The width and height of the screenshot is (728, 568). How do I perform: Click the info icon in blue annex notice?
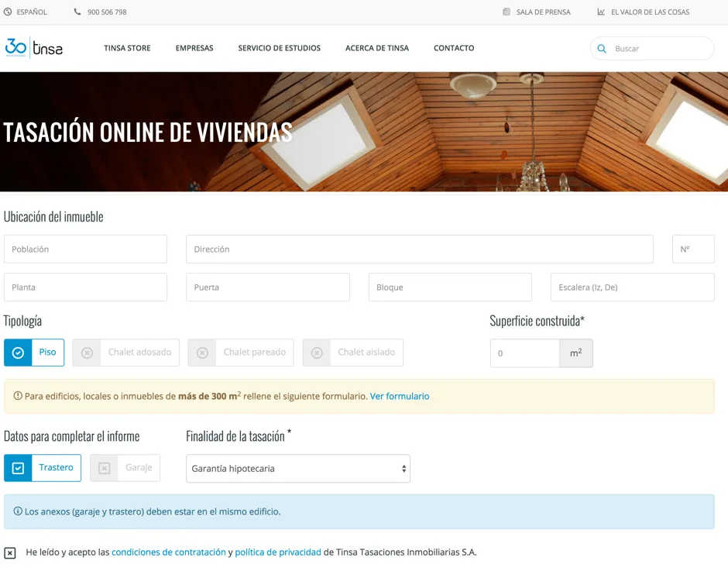click(18, 511)
